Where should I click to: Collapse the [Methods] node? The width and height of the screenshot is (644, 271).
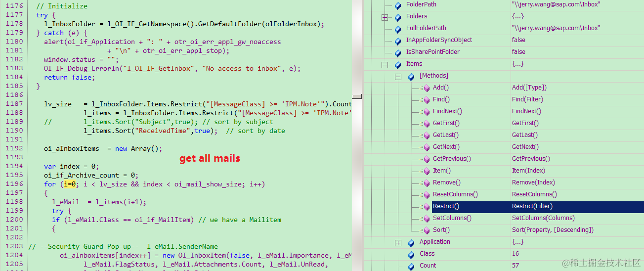click(x=398, y=77)
